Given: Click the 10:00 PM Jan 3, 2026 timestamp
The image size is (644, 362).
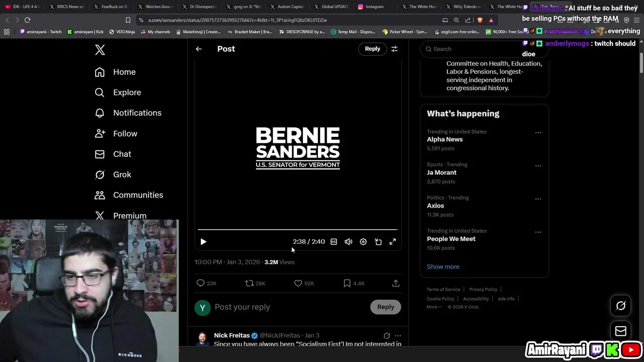Looking at the screenshot, I should [x=227, y=262].
